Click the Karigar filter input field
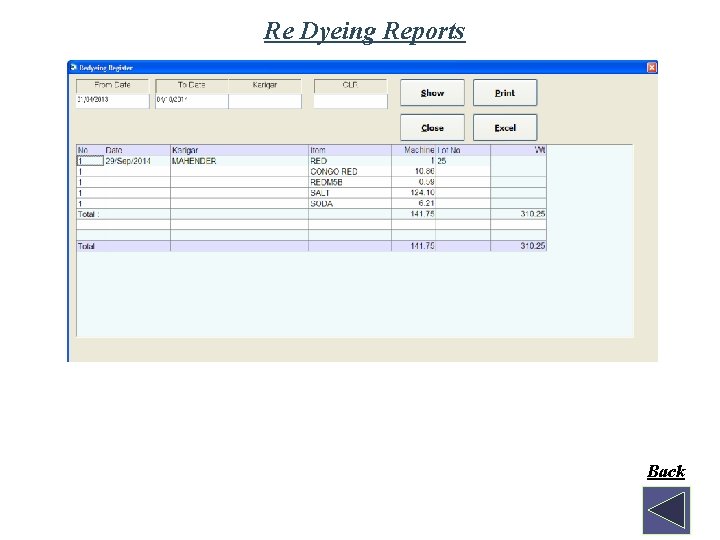The image size is (720, 540). tap(265, 101)
